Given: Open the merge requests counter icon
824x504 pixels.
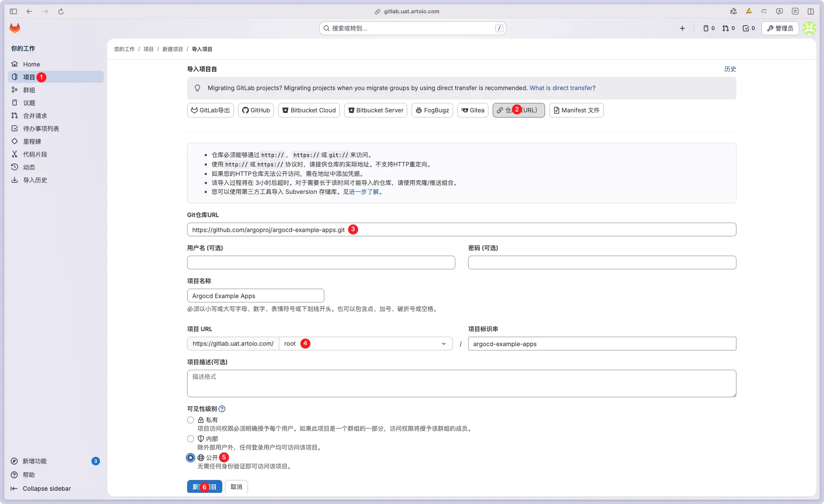Looking at the screenshot, I should point(728,28).
